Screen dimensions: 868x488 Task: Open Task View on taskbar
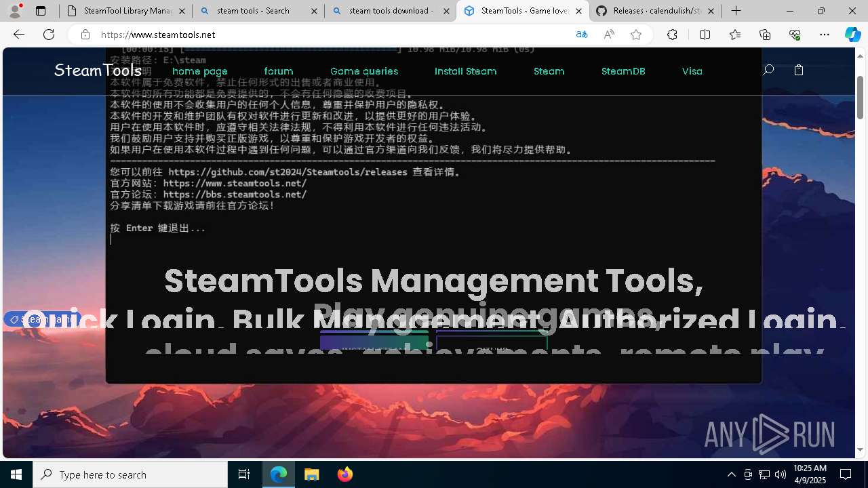pos(244,474)
